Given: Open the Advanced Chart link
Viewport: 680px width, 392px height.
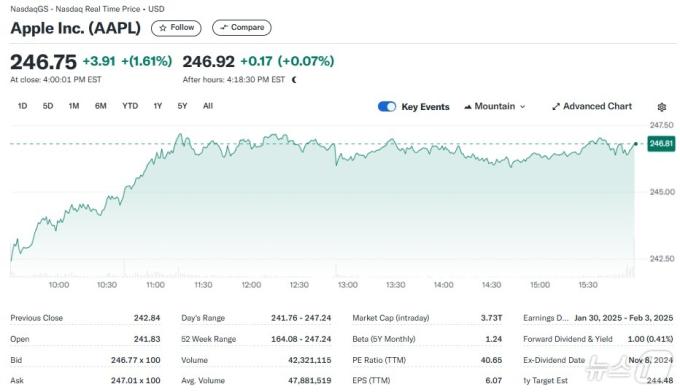Looking at the screenshot, I should click(x=592, y=106).
